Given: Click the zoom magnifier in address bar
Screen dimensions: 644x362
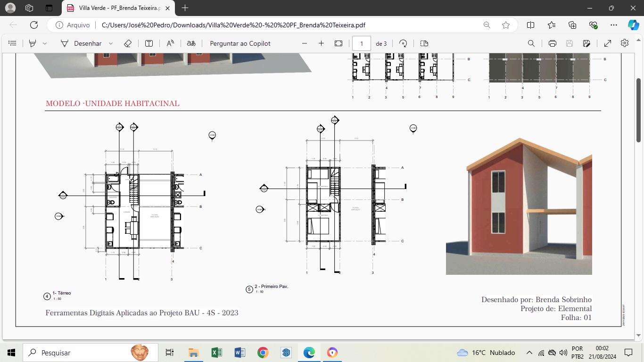Looking at the screenshot, I should click(487, 25).
